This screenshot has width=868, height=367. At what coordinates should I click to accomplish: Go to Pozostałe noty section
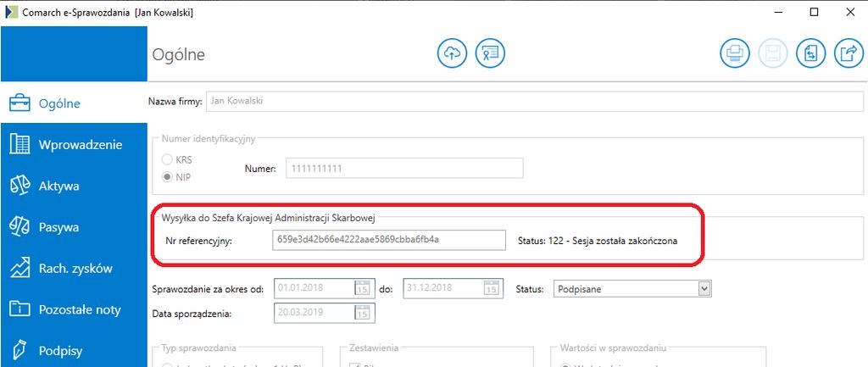tap(74, 309)
